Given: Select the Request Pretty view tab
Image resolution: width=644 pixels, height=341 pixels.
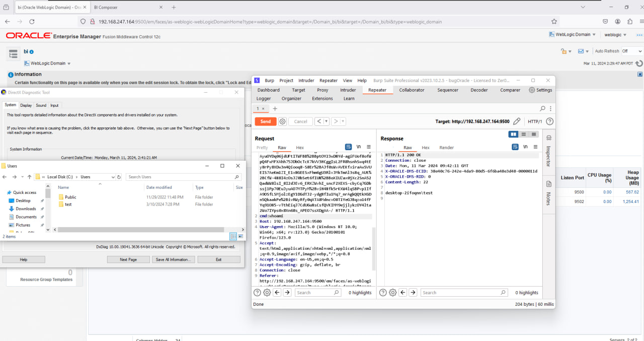Looking at the screenshot, I should pyautogui.click(x=262, y=148).
